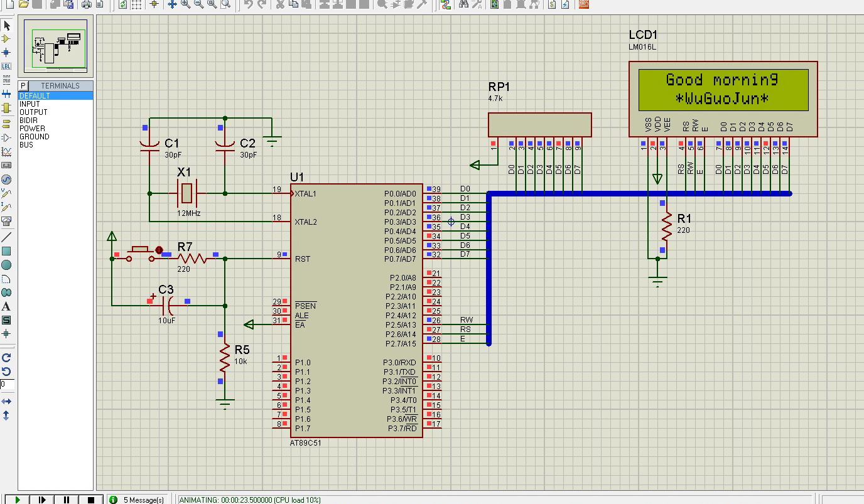Click the Zoom Out magnifier
864x504 pixels.
(x=198, y=4)
